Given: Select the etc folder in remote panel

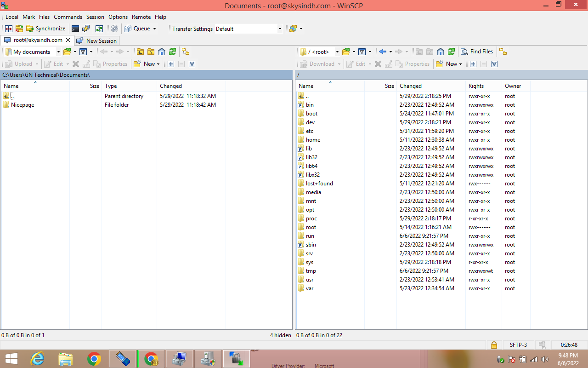Looking at the screenshot, I should click(310, 131).
